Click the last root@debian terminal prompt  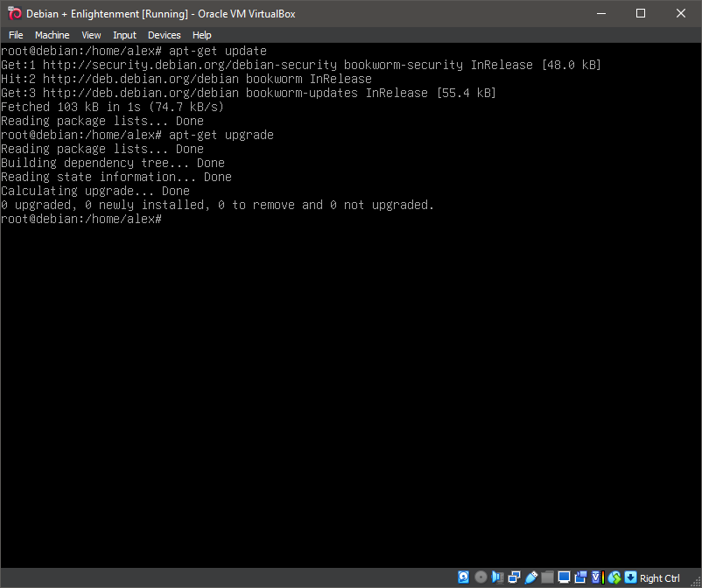point(81,219)
